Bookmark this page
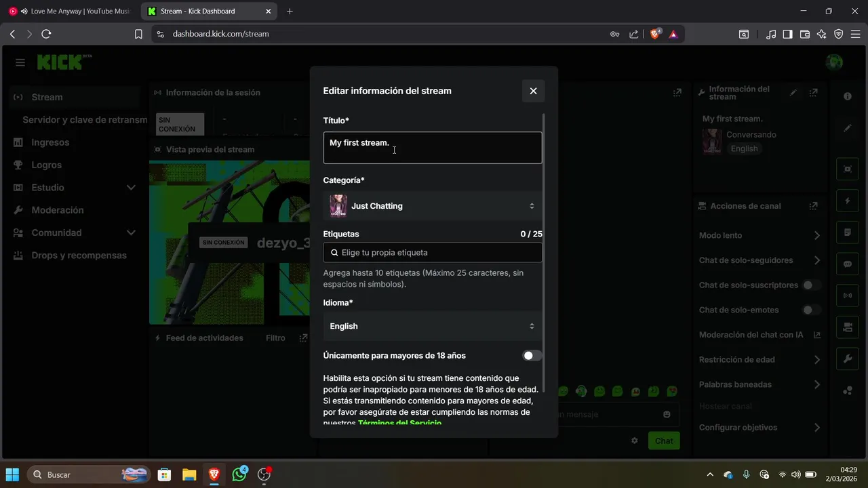The height and width of the screenshot is (488, 868). 138,34
